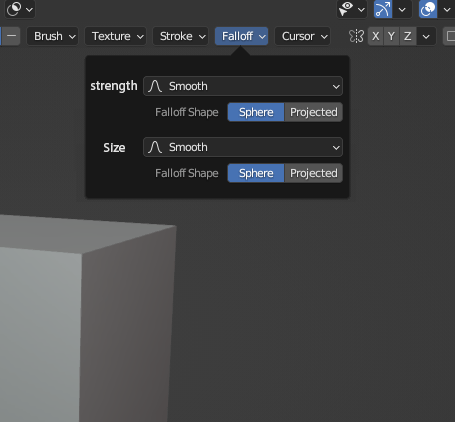The width and height of the screenshot is (455, 422).
Task: Expand the gizmo options arrow
Action: coord(402,9)
